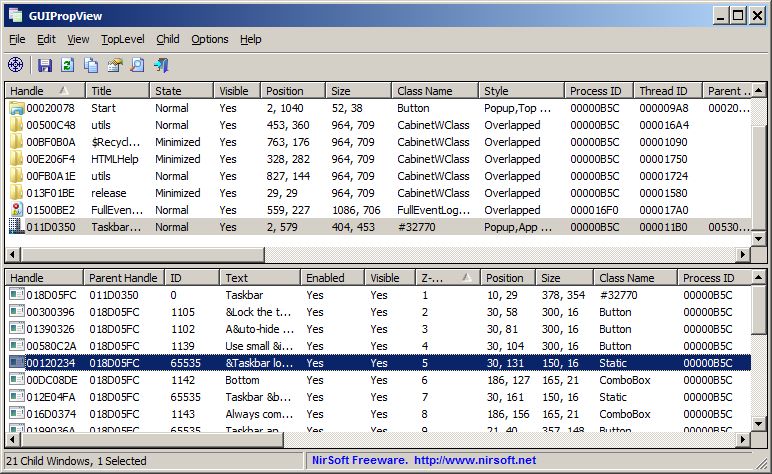Open the Find magnifier toolbar icon
Screen dimensions: 772x474
click(137, 65)
